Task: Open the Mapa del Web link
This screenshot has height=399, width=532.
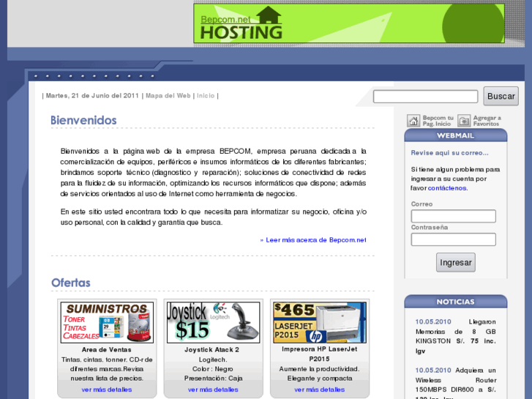Action: pos(168,96)
